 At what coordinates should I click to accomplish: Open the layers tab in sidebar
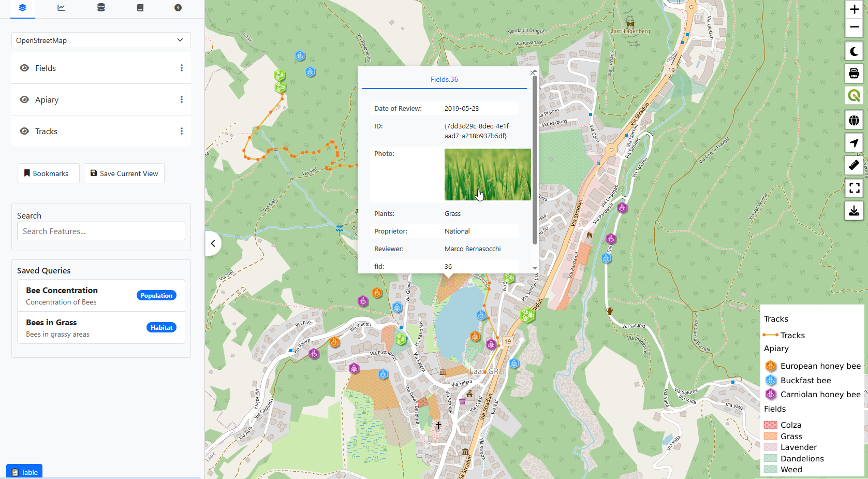click(22, 8)
